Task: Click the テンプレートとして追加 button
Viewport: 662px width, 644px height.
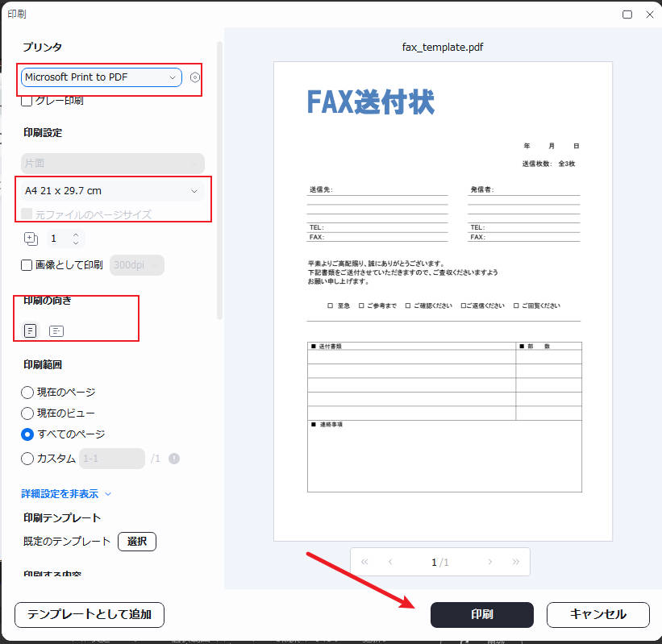Action: [89, 614]
